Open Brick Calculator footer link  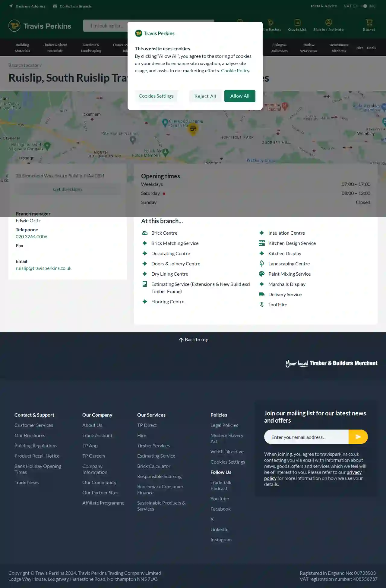coord(153,466)
